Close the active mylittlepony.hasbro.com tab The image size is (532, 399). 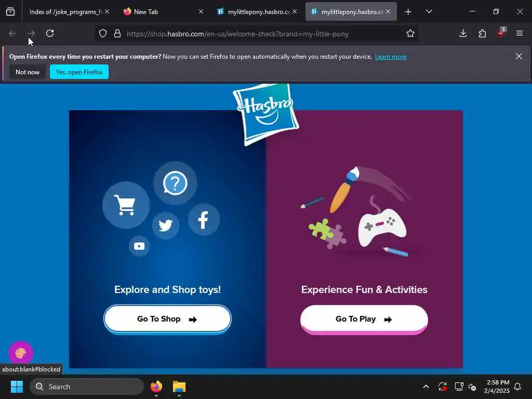(x=388, y=11)
